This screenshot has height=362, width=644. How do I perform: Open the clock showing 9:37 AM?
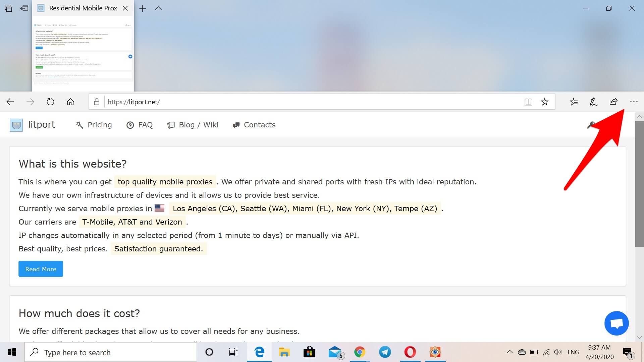point(599,352)
